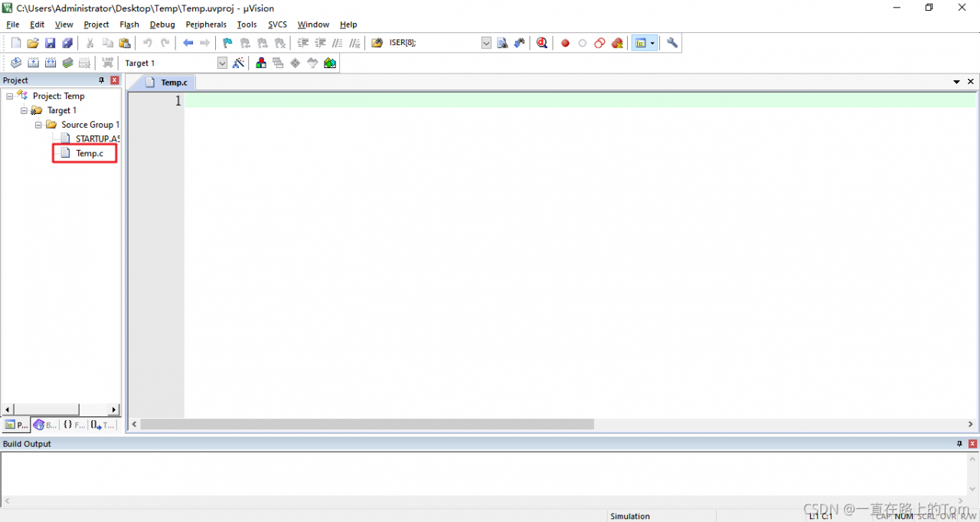Click Incremental Find binoculars icon
The image size is (980, 522).
520,44
